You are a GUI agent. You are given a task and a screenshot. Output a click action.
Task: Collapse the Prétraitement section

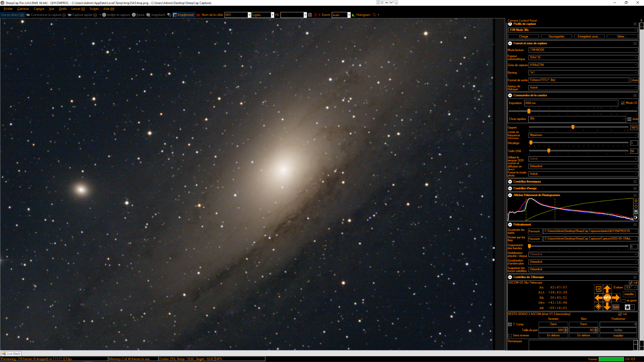pos(510,225)
